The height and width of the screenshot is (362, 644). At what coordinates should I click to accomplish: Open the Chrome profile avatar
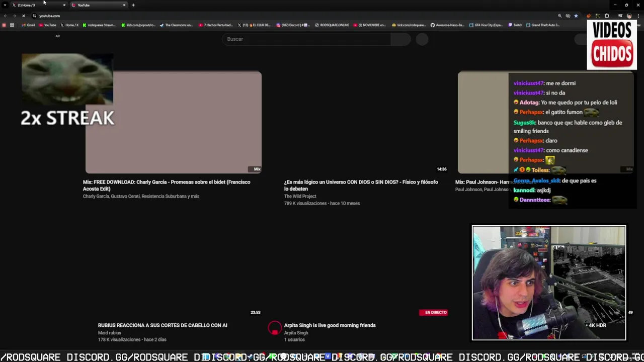pyautogui.click(x=629, y=16)
